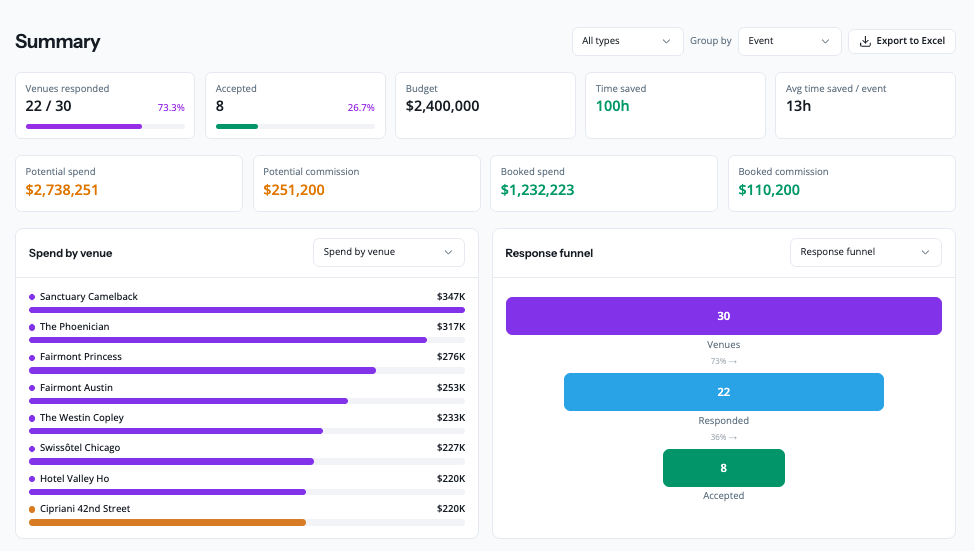Click the $233K spend value
Screen dimensions: 974x551
pos(451,417)
